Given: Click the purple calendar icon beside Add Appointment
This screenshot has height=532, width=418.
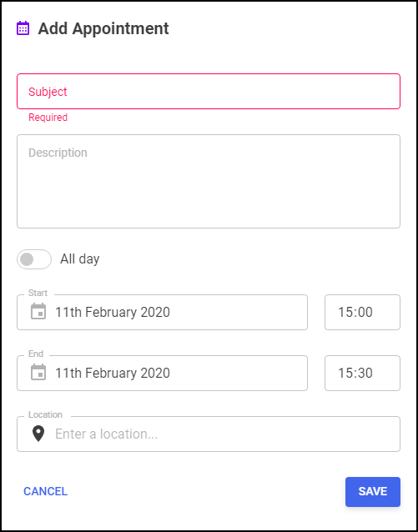Looking at the screenshot, I should point(23,28).
